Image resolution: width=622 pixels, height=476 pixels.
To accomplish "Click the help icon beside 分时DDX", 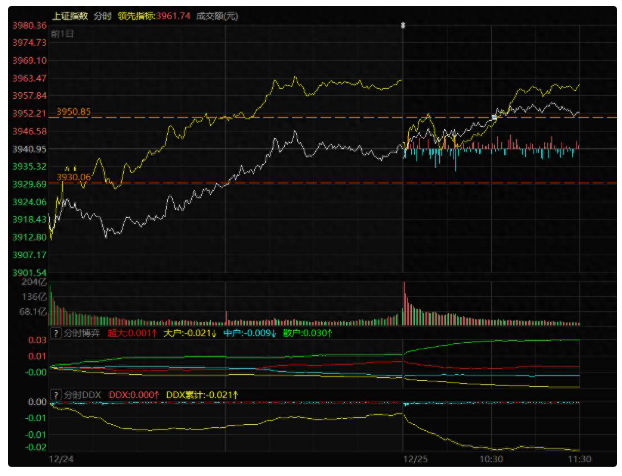I will point(56,395).
